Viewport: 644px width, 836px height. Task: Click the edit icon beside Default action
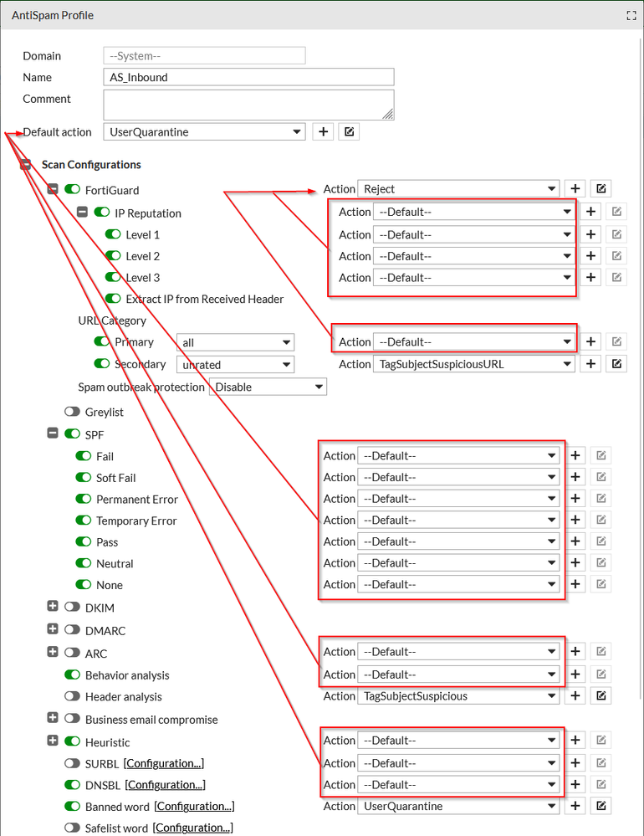pos(349,131)
